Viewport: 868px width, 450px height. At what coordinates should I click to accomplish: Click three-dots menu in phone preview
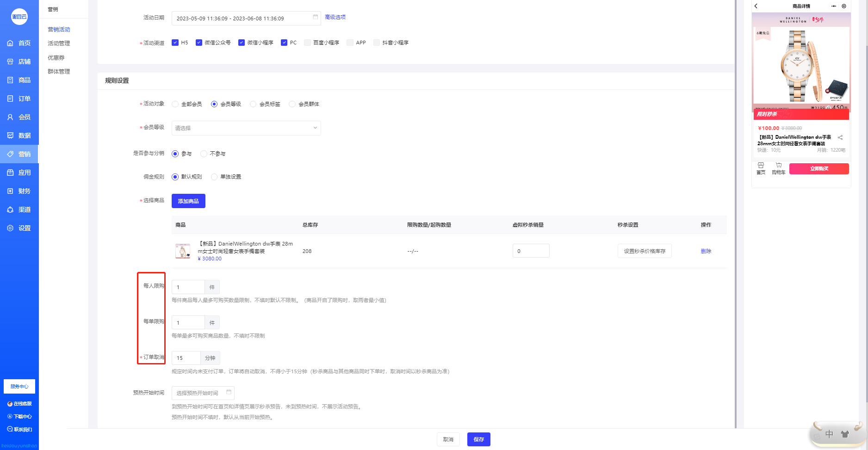pos(834,6)
